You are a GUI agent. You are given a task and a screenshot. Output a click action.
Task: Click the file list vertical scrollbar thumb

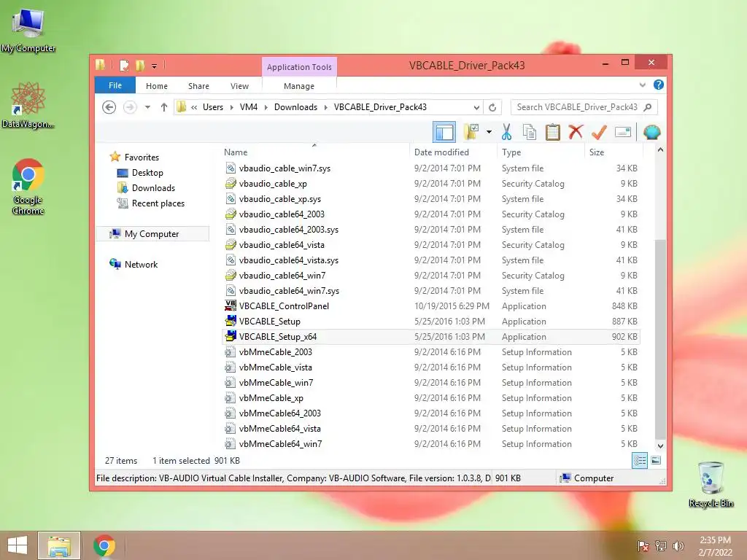[x=659, y=340]
